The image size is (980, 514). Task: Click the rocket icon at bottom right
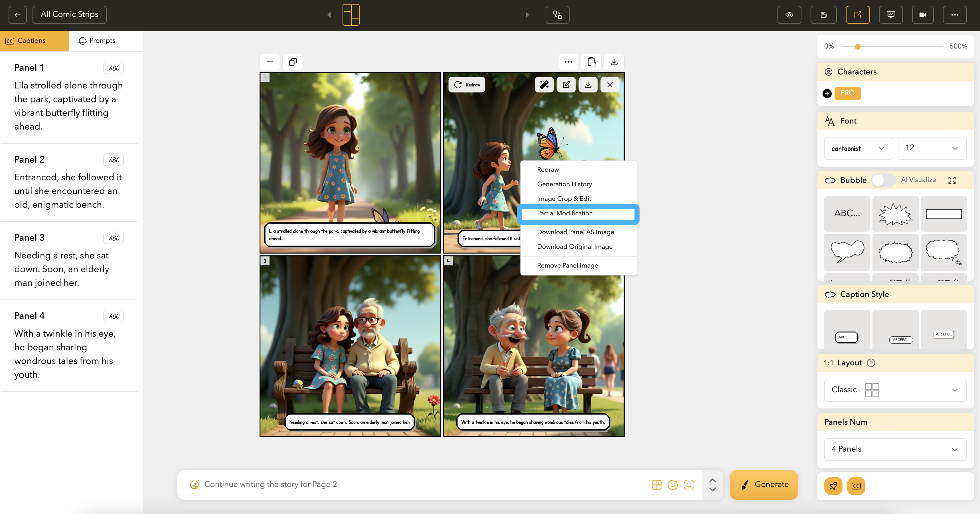click(x=833, y=486)
